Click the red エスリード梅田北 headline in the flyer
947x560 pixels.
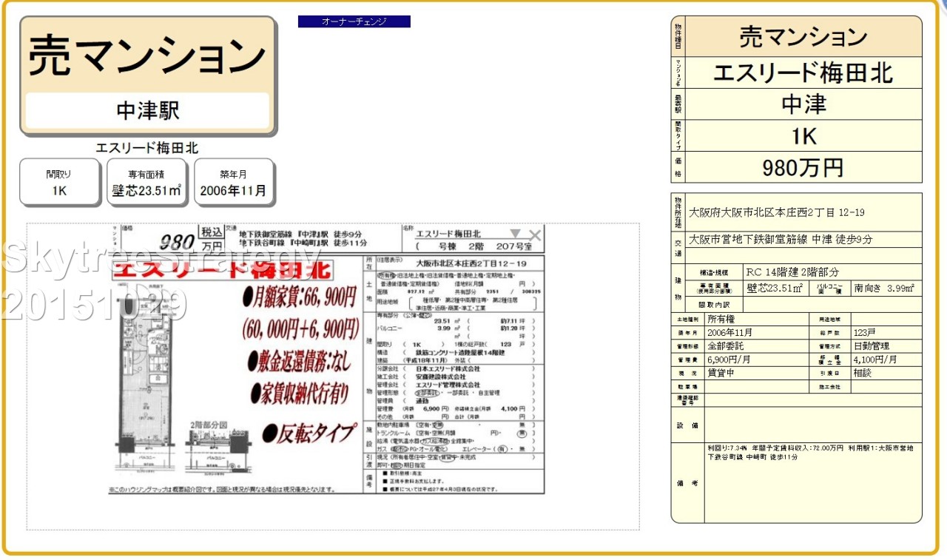[221, 270]
